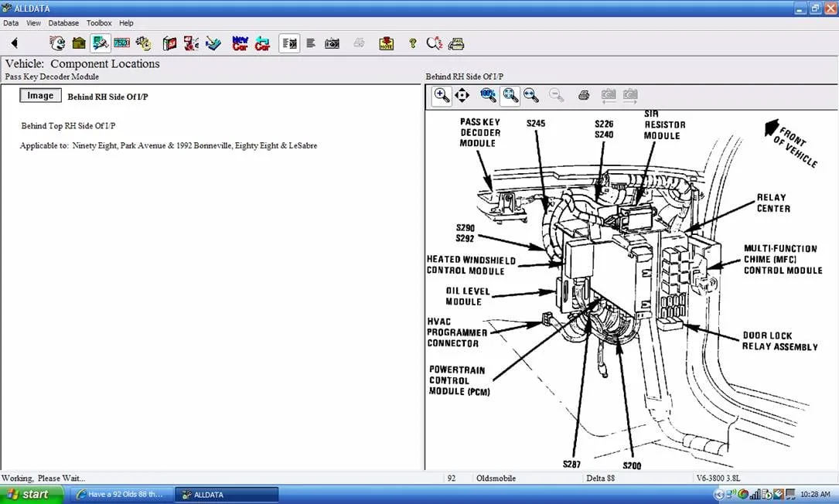Open the Database menu
Image resolution: width=839 pixels, height=504 pixels.
coord(63,23)
